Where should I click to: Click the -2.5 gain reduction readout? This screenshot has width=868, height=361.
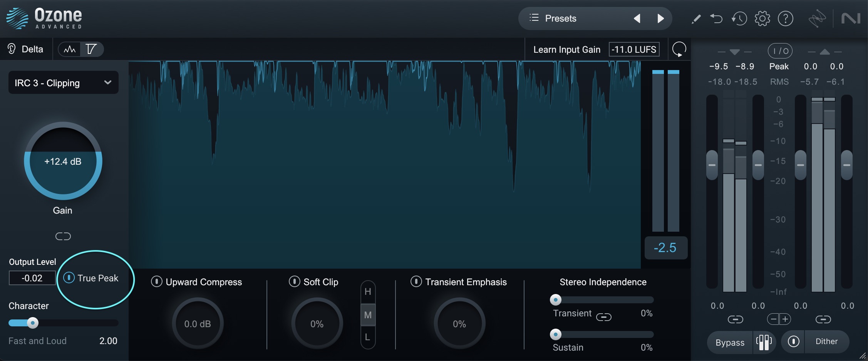tap(665, 247)
